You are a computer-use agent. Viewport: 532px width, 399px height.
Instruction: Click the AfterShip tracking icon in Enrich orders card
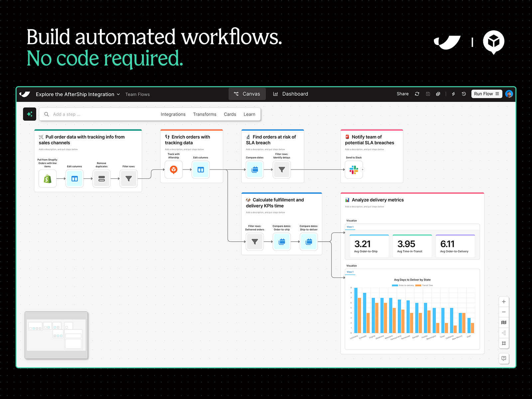coord(173,170)
